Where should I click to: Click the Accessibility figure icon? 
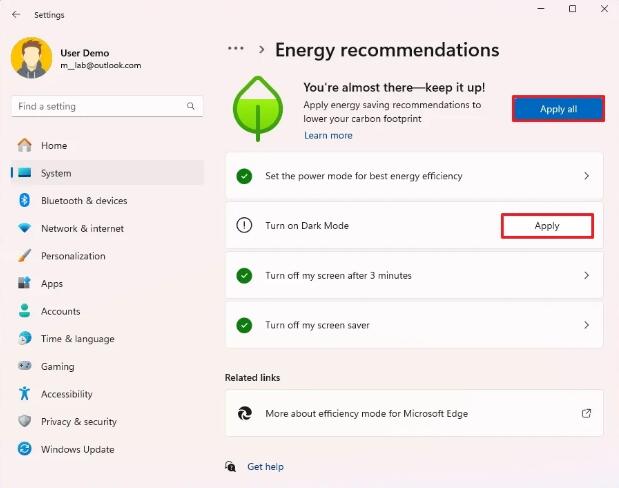pyautogui.click(x=25, y=394)
